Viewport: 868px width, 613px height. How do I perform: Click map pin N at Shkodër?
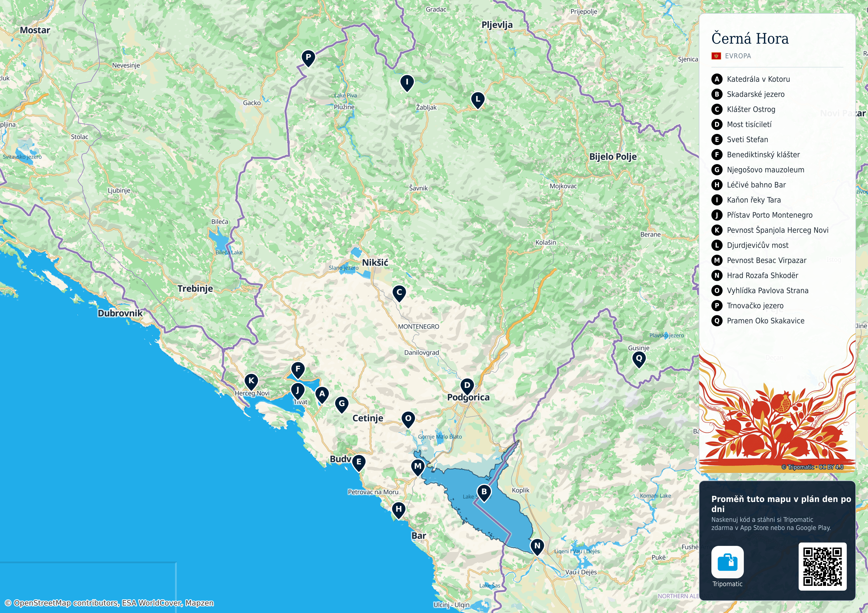537,547
